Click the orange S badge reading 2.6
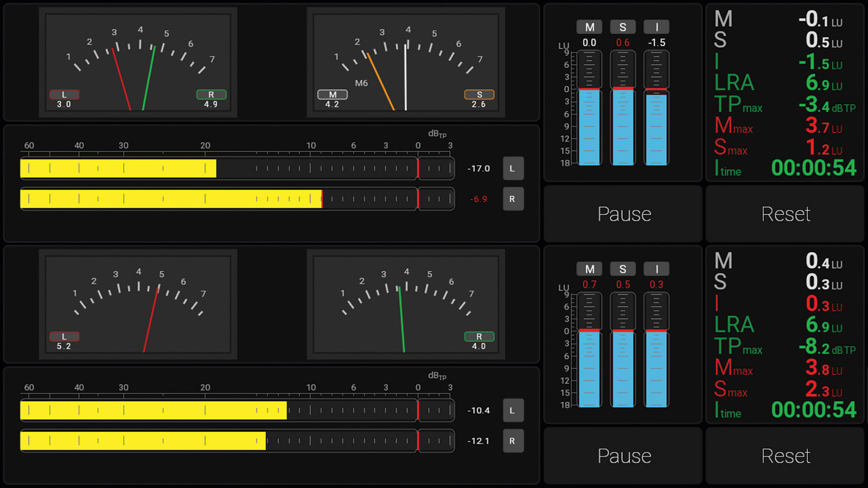Screen dimensions: 868x488 [x=479, y=95]
